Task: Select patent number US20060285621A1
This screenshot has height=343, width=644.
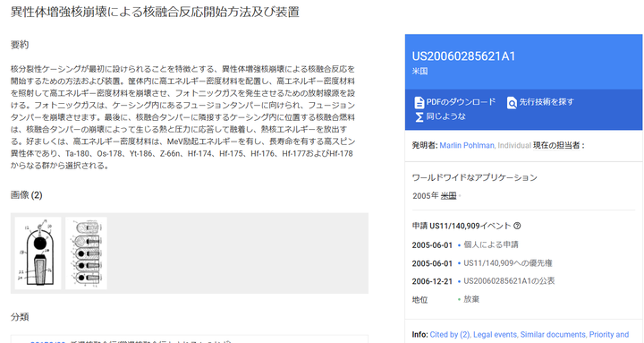Action: 463,56
